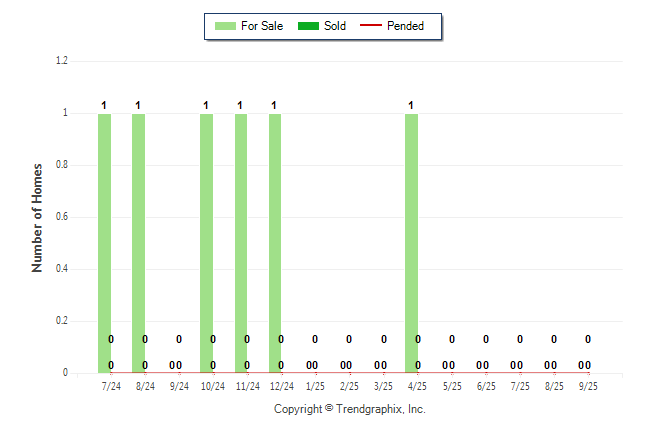646x434 pixels.
Task: Click the 1/25 x-axis label
Action: click(315, 385)
